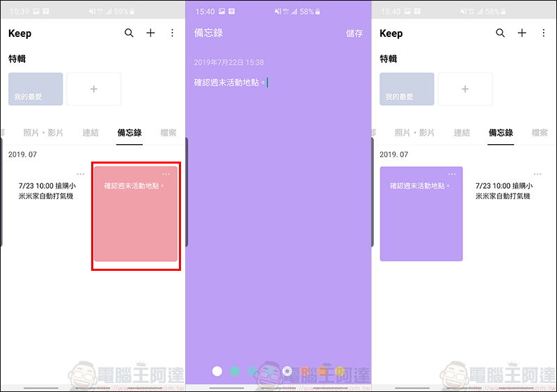The width and height of the screenshot is (557, 392).
Task: Tap the search icon on the left Keep screen
Action: pos(129,33)
